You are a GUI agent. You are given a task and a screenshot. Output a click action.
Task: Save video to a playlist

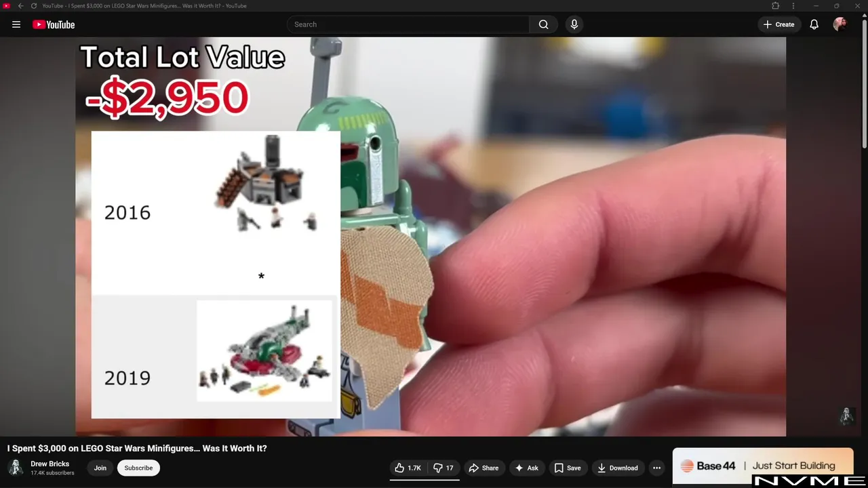click(x=568, y=468)
